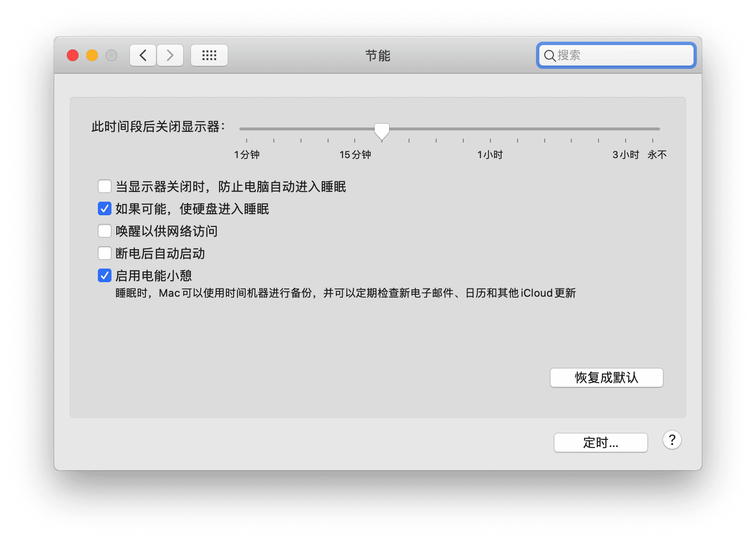756x542 pixels.
Task: Uncheck 如果可能，使硬盘进入睡眠
Action: [105, 208]
